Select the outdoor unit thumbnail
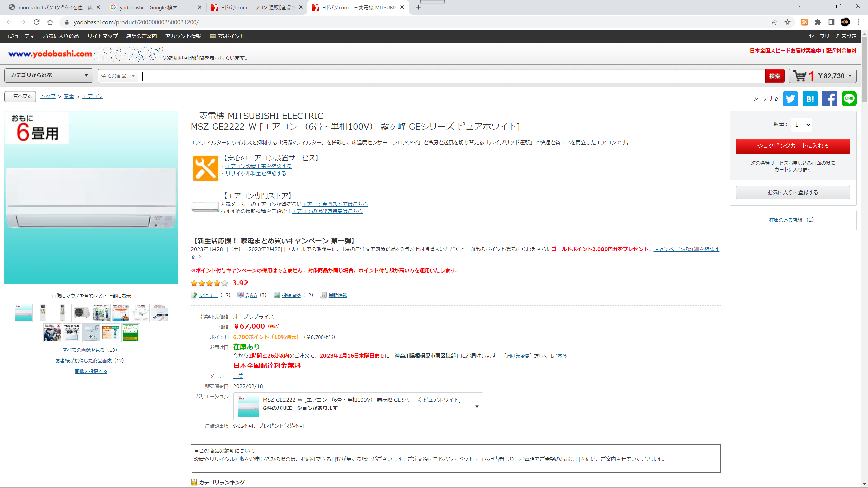This screenshot has height=488, width=868. click(x=82, y=312)
